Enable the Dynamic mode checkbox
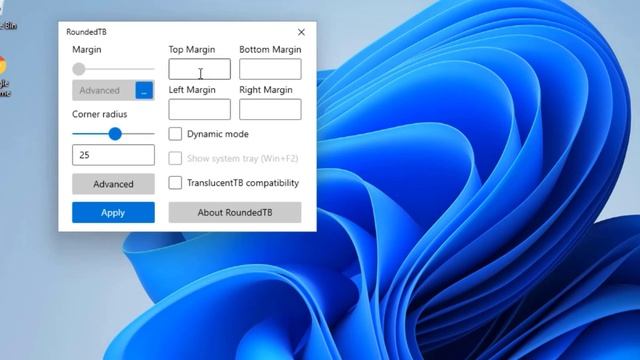The width and height of the screenshot is (640, 360). 175,133
